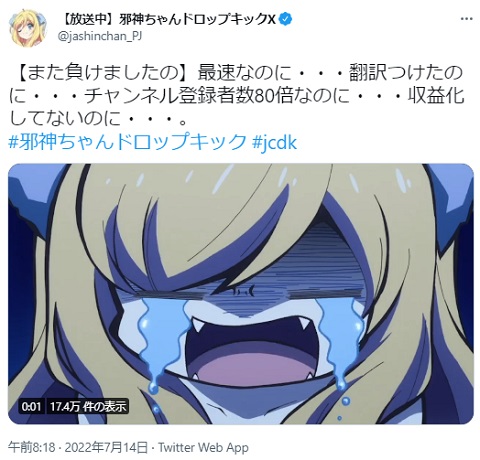This screenshot has width=480, height=460.
Task: Play the crying character video
Action: pos(241,294)
